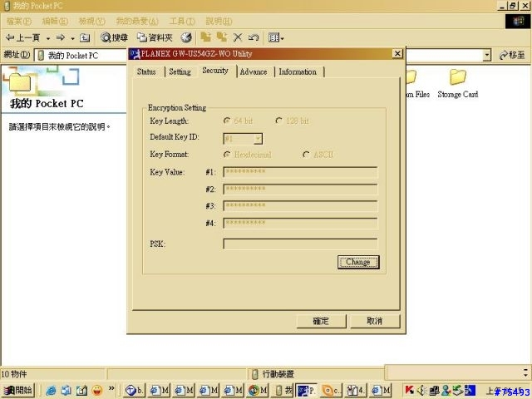Toggle the Folders (資料夾) pane button
The width and height of the screenshot is (532, 399).
tap(155, 37)
